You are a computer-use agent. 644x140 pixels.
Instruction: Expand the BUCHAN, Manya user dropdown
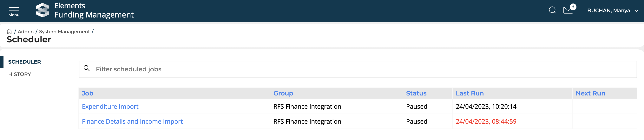click(x=608, y=10)
